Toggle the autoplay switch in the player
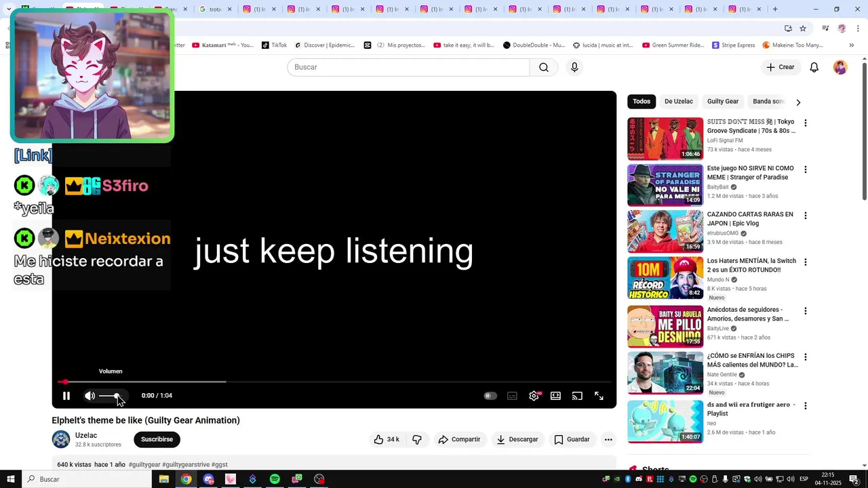This screenshot has height=488, width=868. point(490,396)
